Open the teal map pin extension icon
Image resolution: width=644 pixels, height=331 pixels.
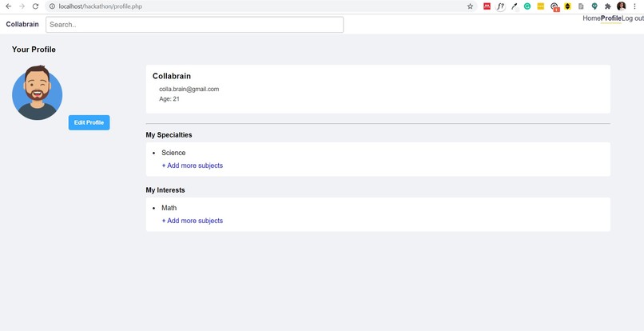click(x=594, y=6)
